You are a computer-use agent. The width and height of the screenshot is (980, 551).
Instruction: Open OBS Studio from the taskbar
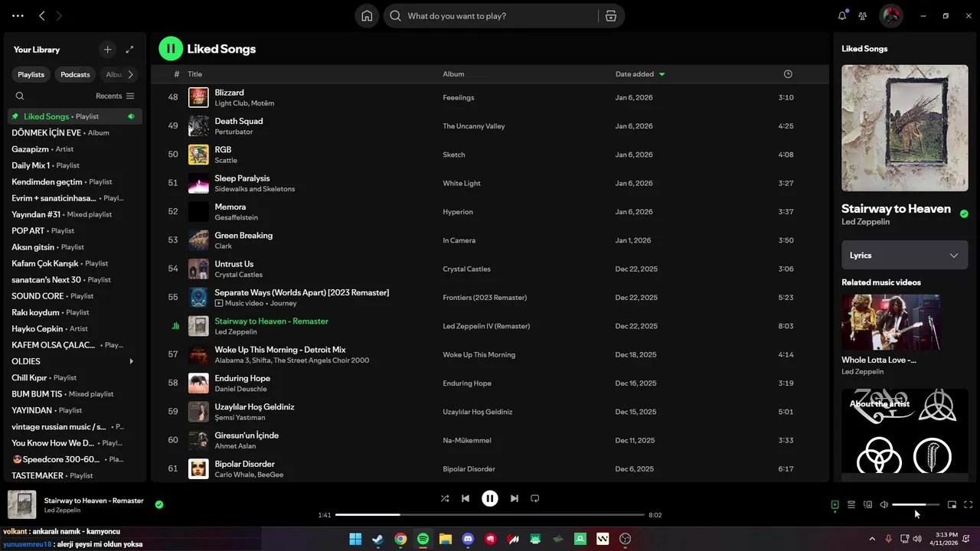626,539
